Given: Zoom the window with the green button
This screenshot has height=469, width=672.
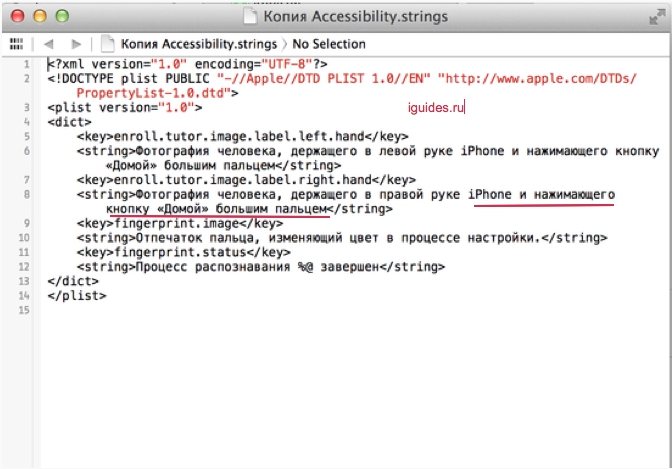Looking at the screenshot, I should [61, 17].
